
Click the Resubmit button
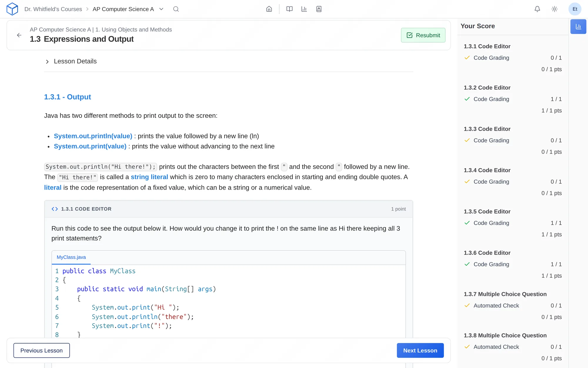pyautogui.click(x=423, y=35)
